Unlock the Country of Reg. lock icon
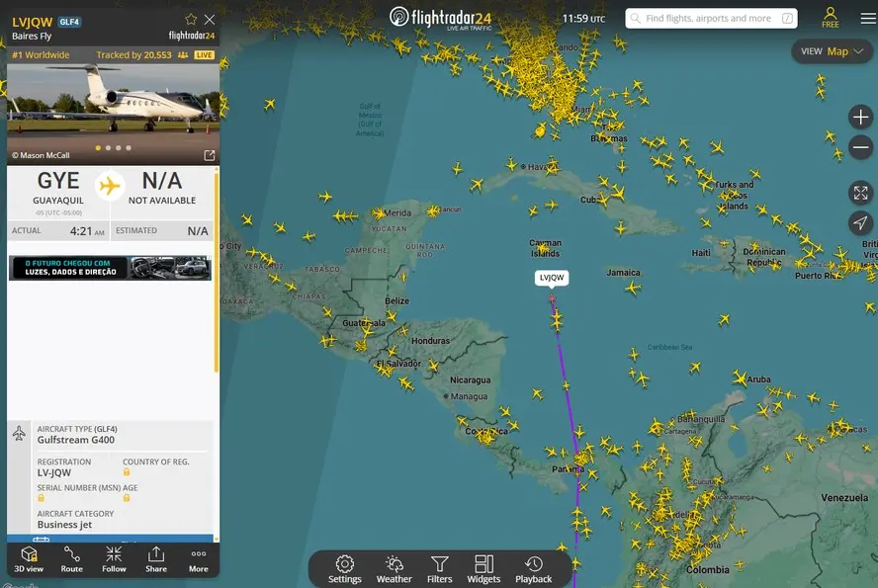 point(127,472)
